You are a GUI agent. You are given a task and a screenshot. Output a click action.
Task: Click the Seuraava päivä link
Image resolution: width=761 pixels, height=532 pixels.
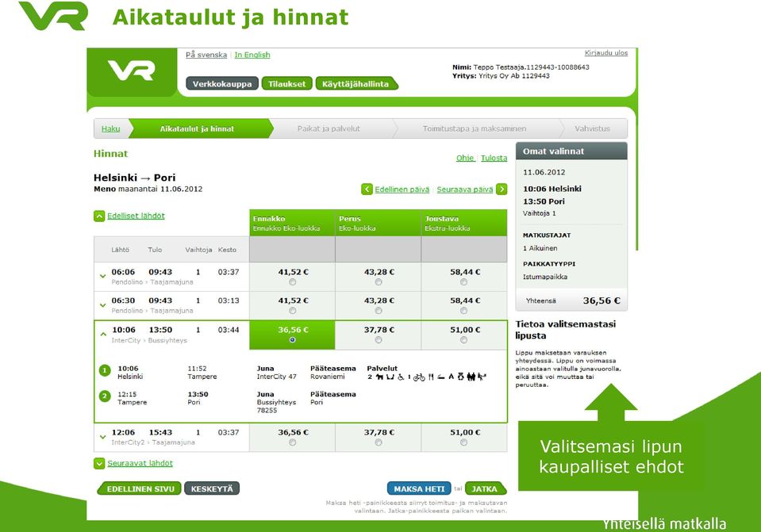click(x=465, y=189)
